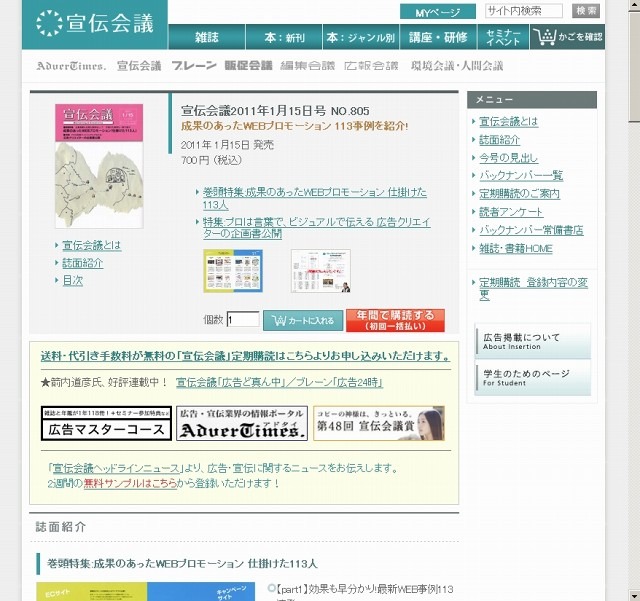Open 宣伝会議ヘッドラインニュース link
The image size is (640, 601).
coord(116,468)
